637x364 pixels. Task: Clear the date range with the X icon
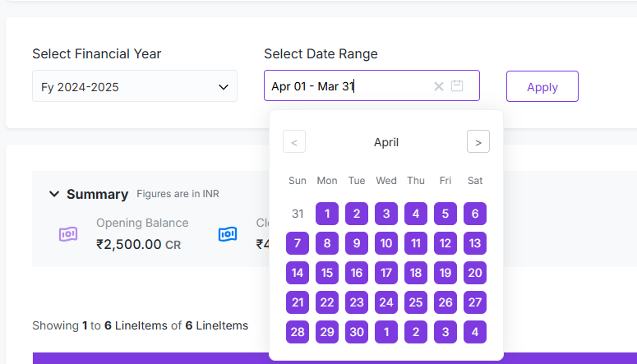coord(439,86)
